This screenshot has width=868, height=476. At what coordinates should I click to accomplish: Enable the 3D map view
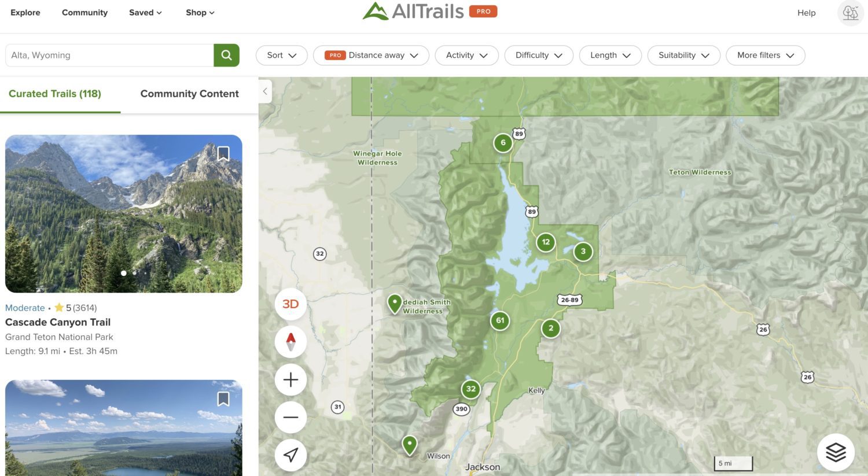[290, 304]
